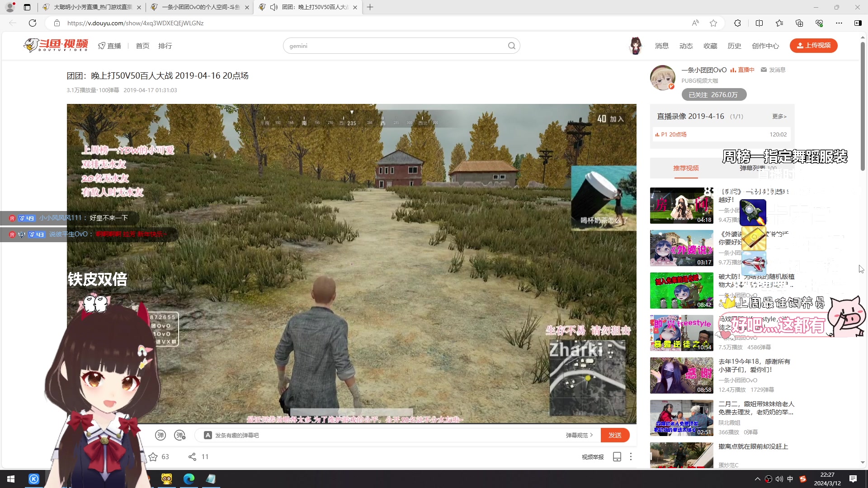
Task: Click the share icon showing 11
Action: click(x=192, y=457)
